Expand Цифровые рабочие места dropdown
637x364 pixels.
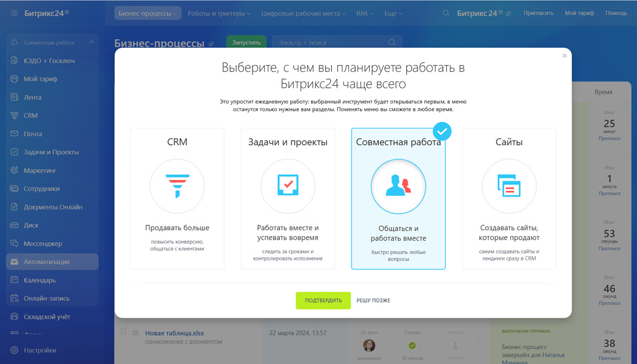click(x=303, y=13)
